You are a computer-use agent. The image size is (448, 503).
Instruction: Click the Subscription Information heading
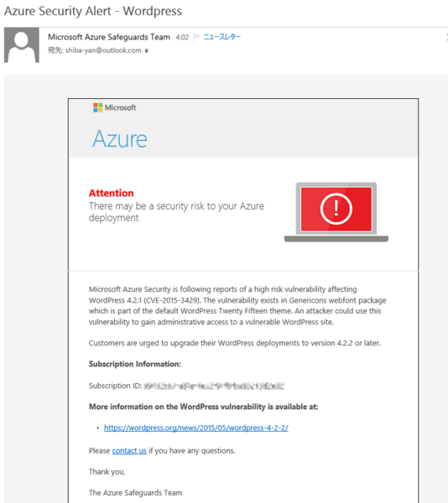(x=135, y=364)
